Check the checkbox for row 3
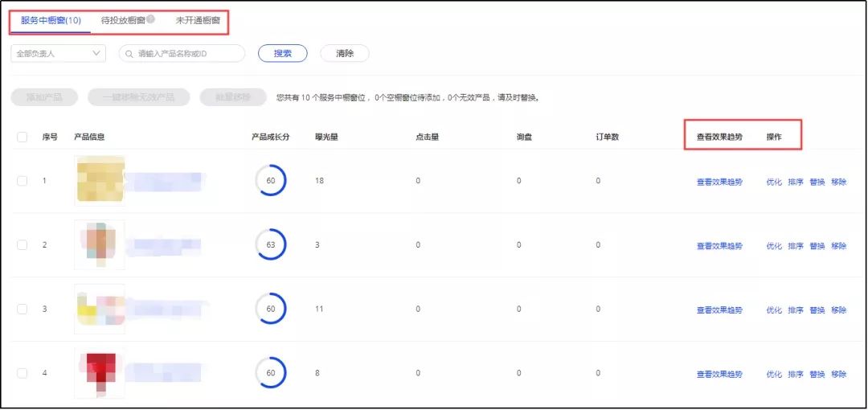Screen dimensions: 868x410 [23, 310]
